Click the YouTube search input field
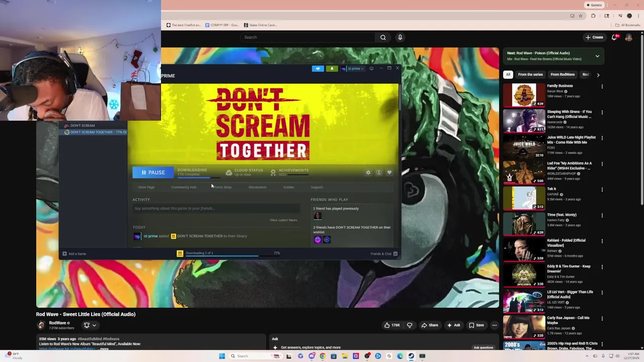 (308, 37)
